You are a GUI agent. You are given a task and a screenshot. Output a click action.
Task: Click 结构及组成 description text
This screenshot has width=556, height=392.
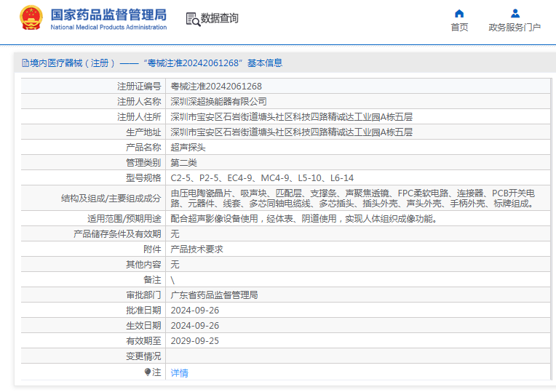coord(352,199)
